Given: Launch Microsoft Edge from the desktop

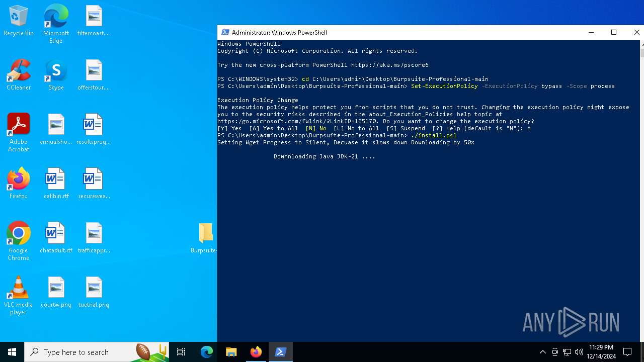Looking at the screenshot, I should (56, 24).
